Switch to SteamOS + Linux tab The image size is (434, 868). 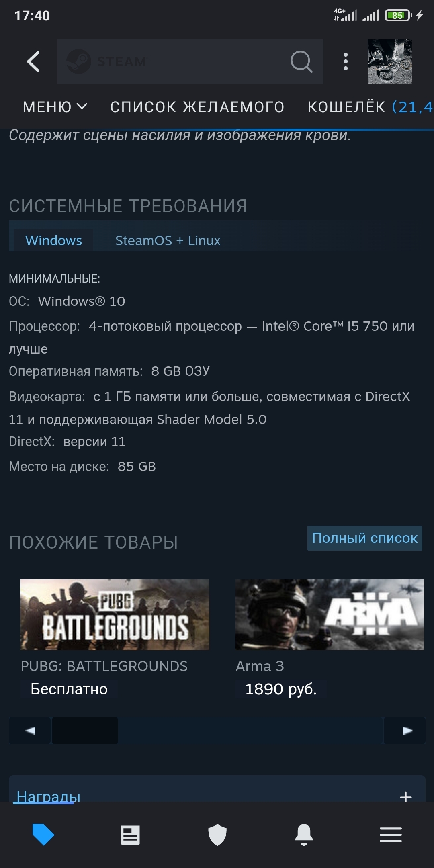click(x=168, y=240)
